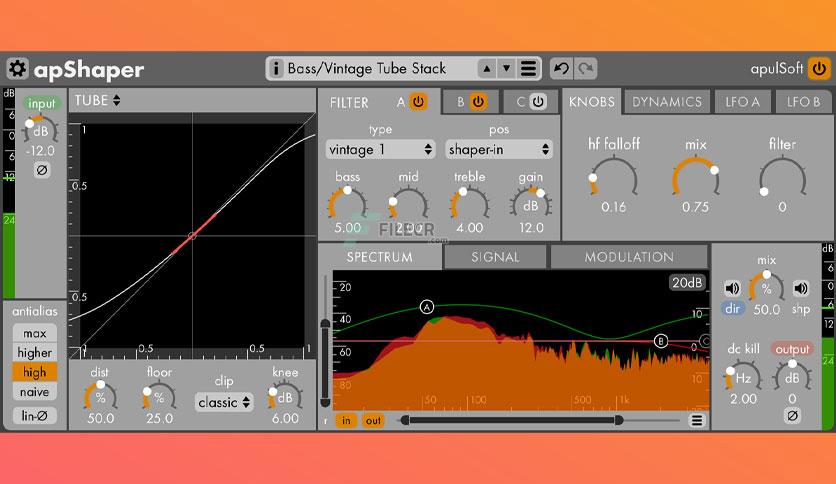Click the direct signal speaker icon
This screenshot has width=836, height=484.
[732, 288]
